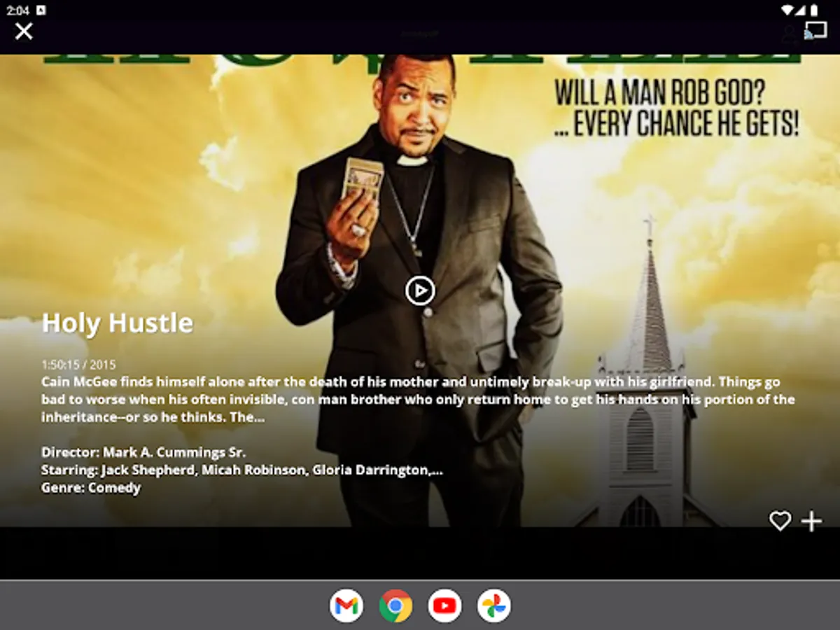Expand the truncated Cain McGee description
The image size is (840, 630).
[x=418, y=400]
